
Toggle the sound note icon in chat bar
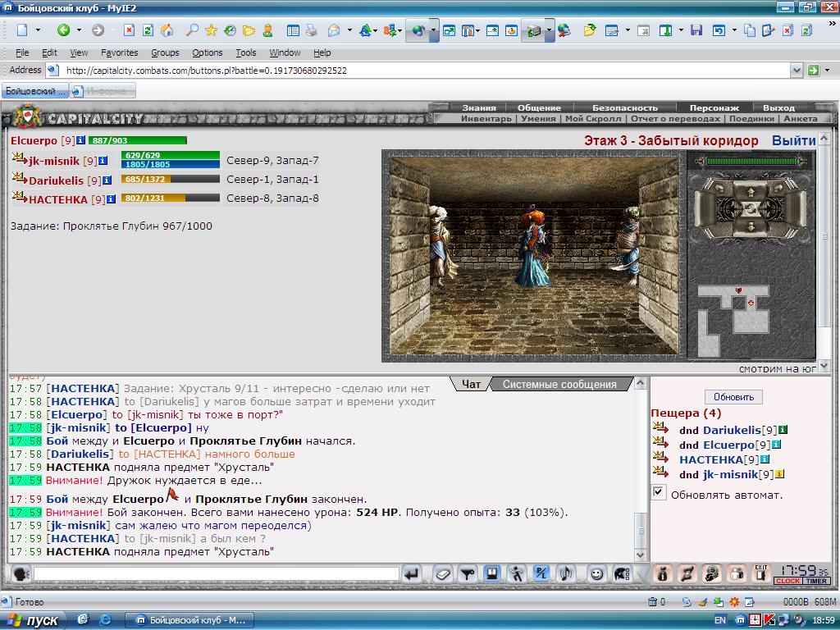point(566,574)
